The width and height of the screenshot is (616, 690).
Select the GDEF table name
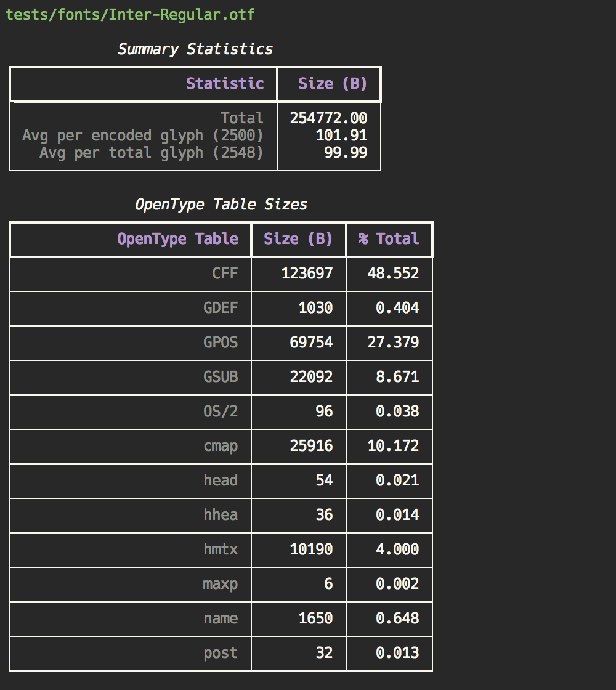(221, 308)
